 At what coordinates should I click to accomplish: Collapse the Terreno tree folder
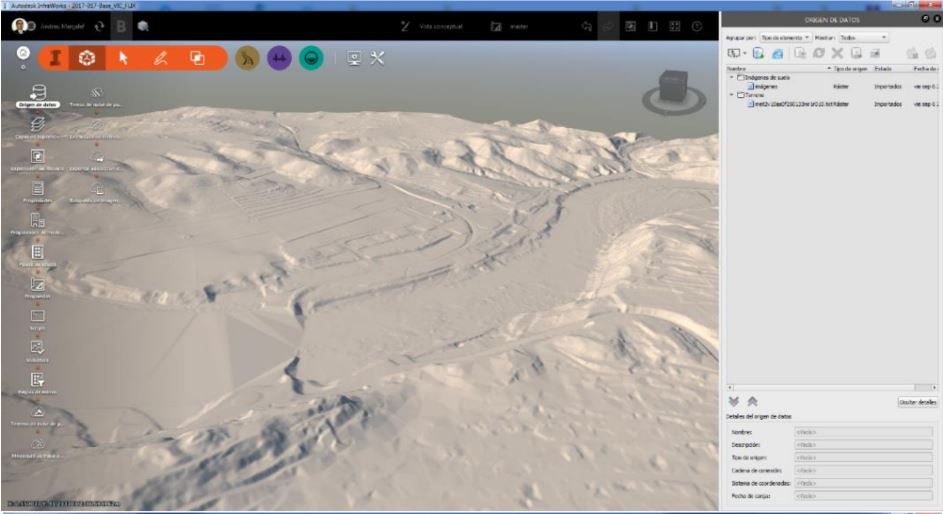point(730,95)
